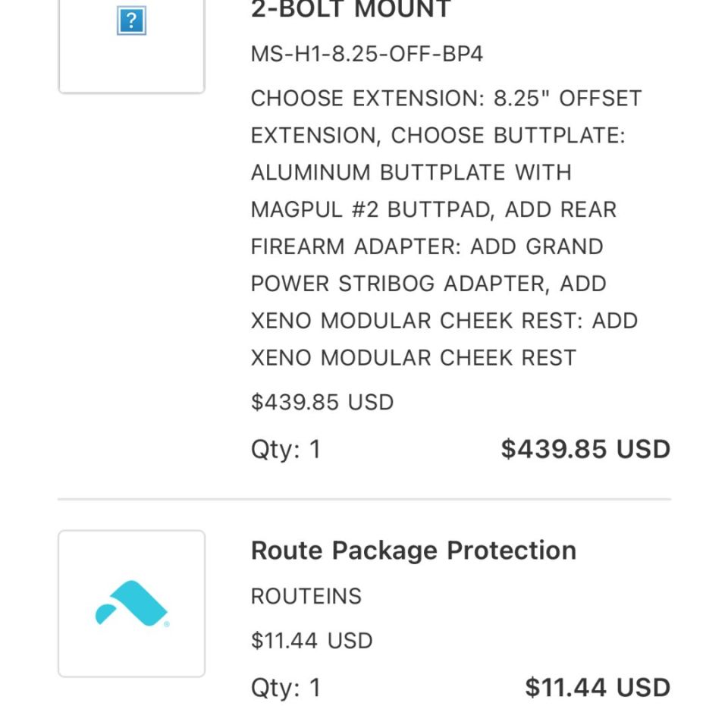Click the teal Route logo icon
The height and width of the screenshot is (728, 728).
(x=132, y=604)
